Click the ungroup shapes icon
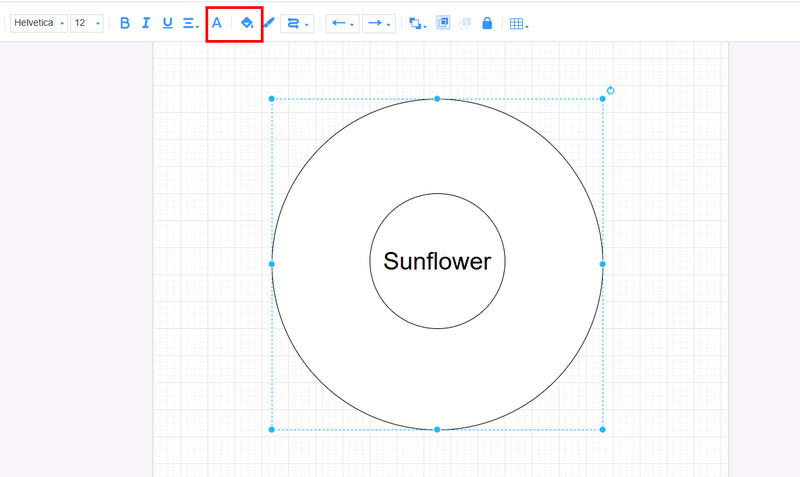Image resolution: width=800 pixels, height=477 pixels. click(x=465, y=23)
